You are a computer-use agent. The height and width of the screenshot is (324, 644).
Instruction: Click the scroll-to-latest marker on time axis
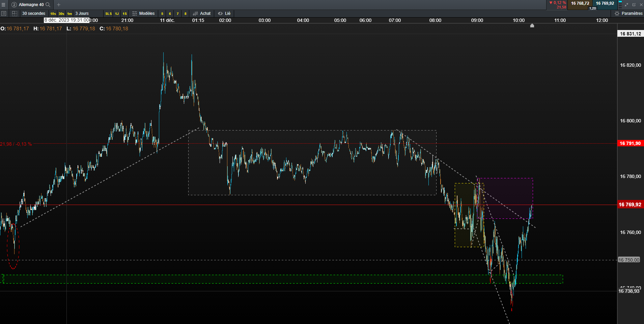(532, 26)
